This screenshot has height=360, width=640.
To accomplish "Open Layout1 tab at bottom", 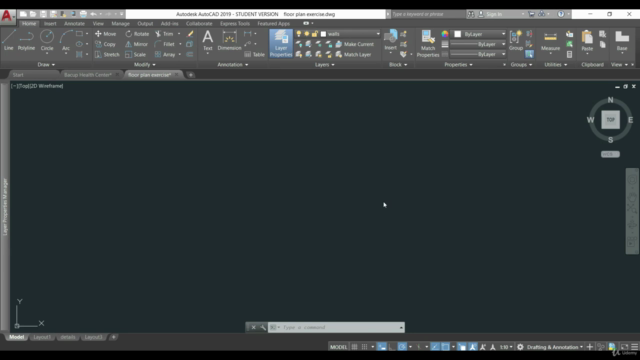I will (x=42, y=337).
